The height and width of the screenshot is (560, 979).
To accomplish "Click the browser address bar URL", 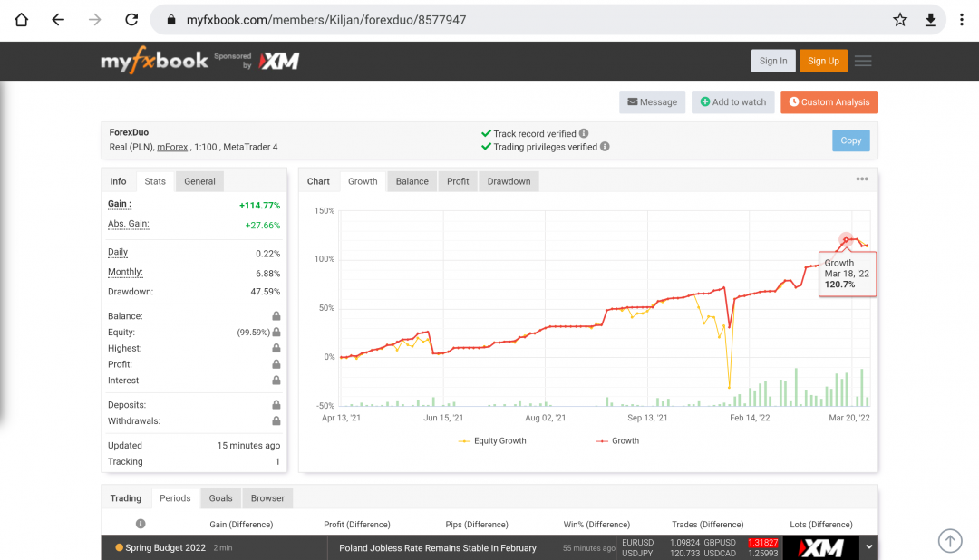I will pyautogui.click(x=326, y=19).
